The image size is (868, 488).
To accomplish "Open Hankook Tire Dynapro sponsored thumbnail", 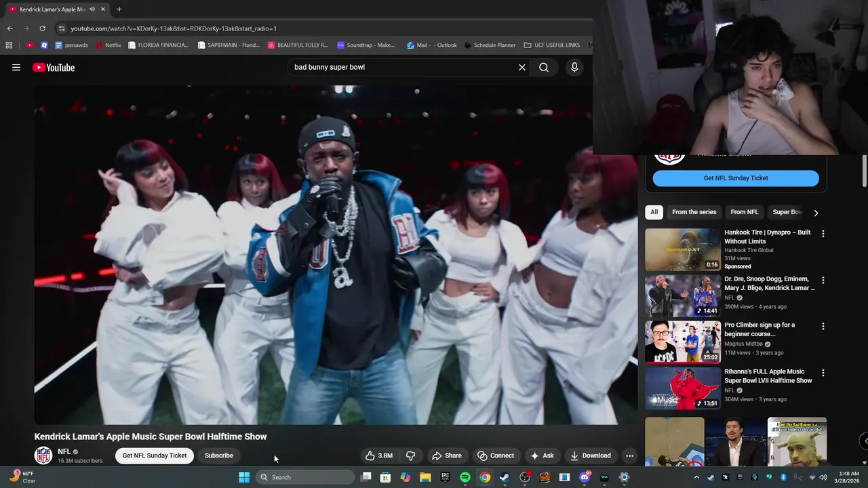I will click(683, 249).
